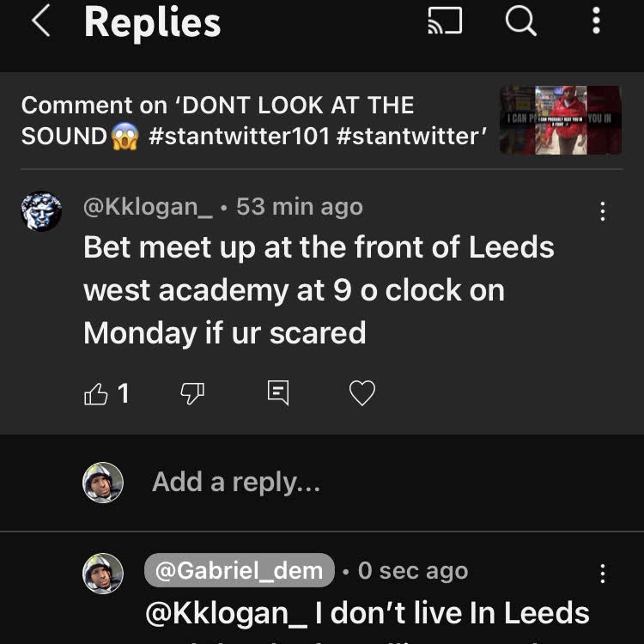View Kklogan_'s statue profile avatar
This screenshot has width=644, height=644.
(41, 211)
